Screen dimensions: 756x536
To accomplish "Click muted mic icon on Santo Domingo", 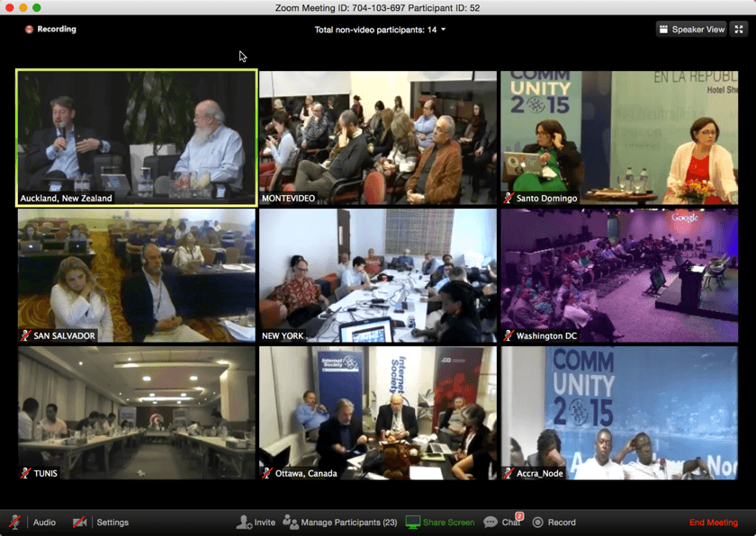I will (509, 198).
